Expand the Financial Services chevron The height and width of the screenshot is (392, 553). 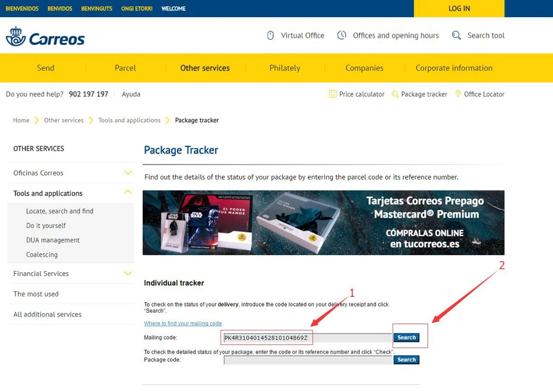click(128, 273)
